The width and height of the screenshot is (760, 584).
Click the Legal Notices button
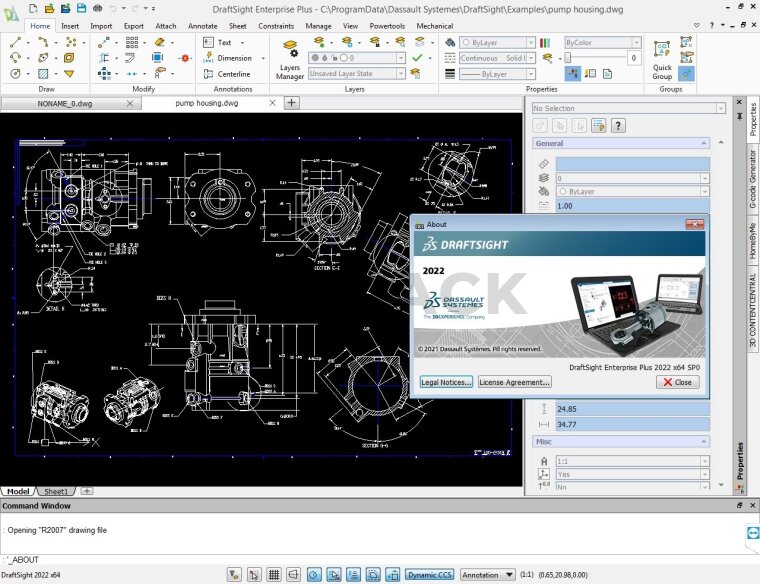coord(445,382)
